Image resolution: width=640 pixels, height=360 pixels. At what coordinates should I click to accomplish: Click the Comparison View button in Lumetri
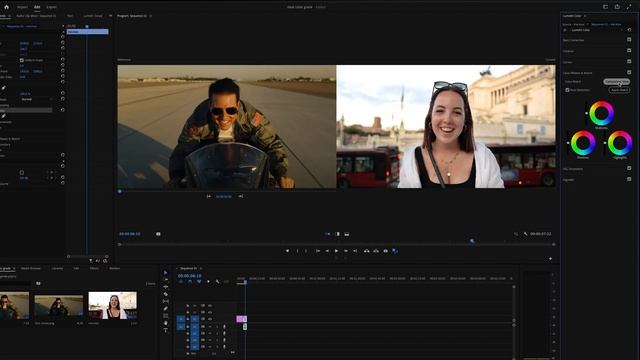616,82
